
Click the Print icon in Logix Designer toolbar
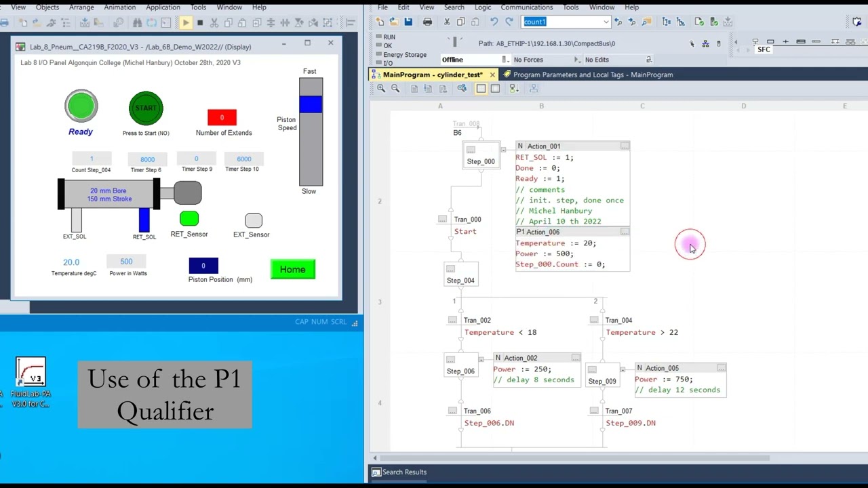[x=427, y=22]
